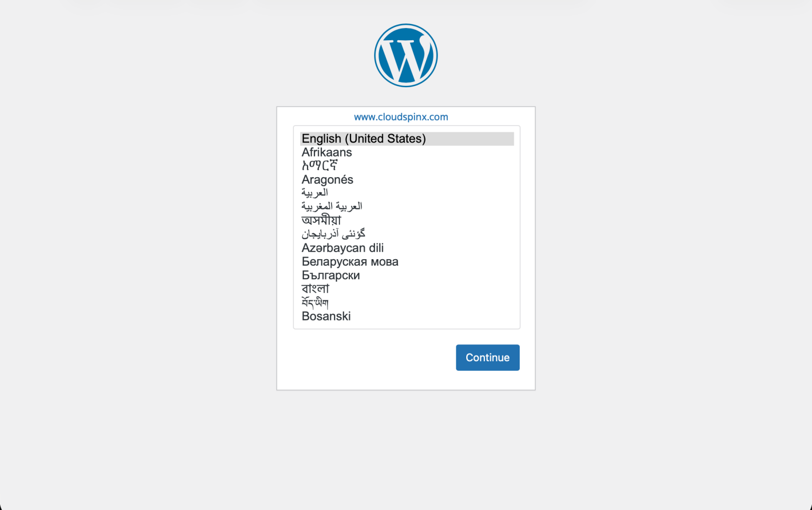Choose Afrikaans from the language list

click(327, 152)
